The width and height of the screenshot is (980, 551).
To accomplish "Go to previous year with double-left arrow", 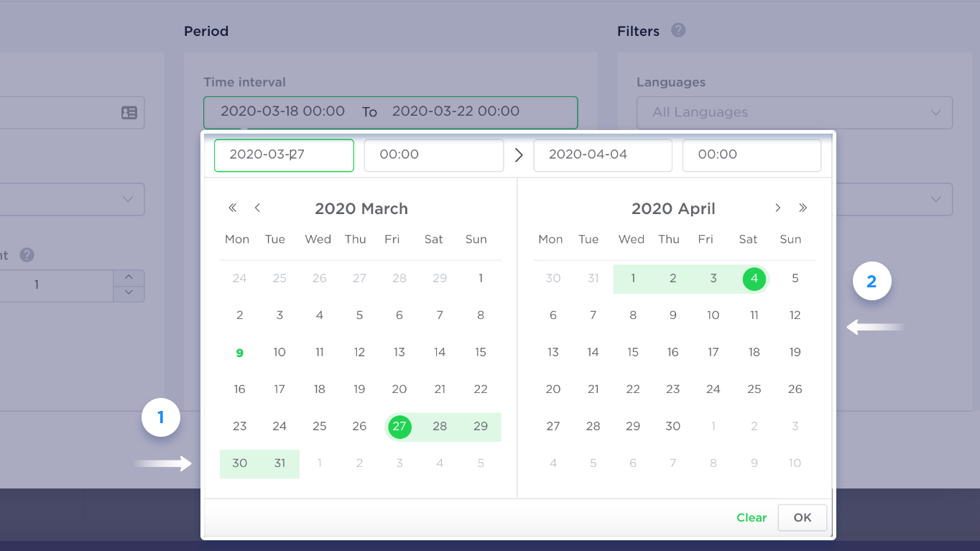I will tap(232, 208).
